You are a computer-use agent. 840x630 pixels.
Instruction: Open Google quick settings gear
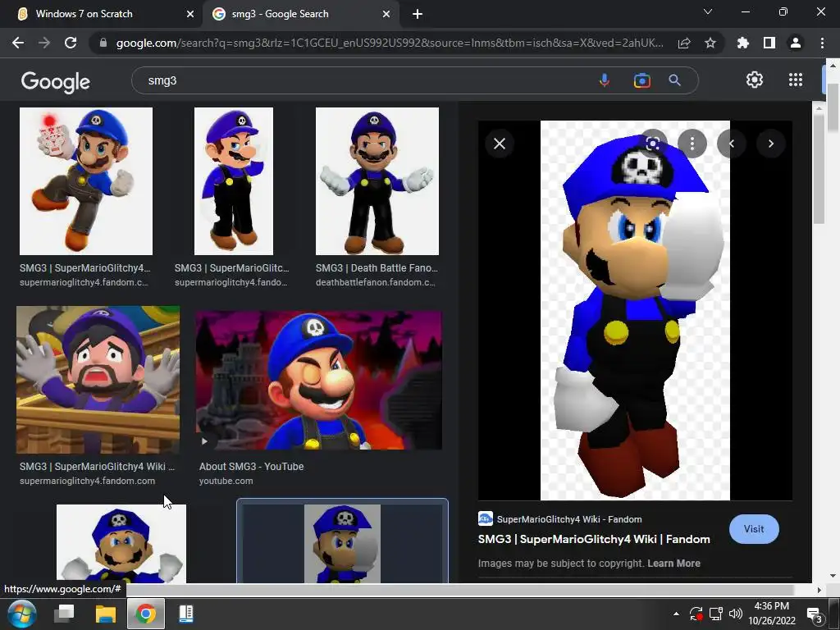tap(755, 80)
